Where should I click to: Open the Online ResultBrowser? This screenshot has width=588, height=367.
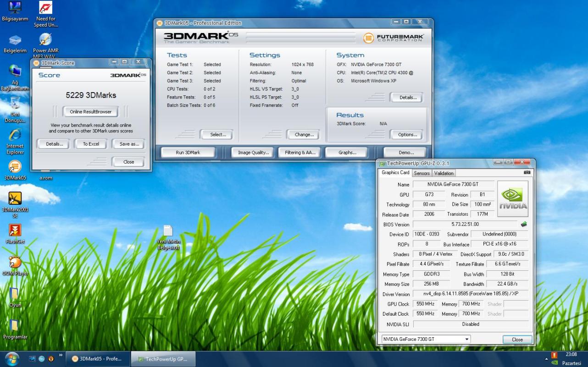point(91,111)
